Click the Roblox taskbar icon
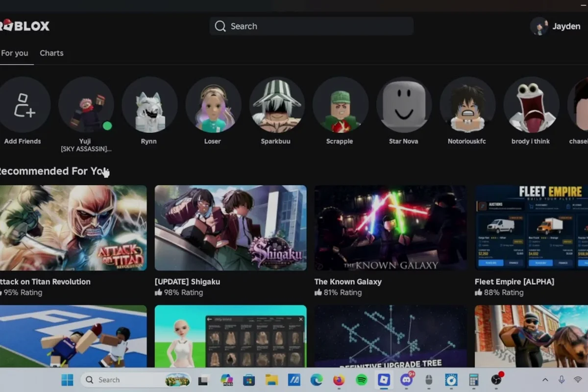Screen dimensions: 588x392 [x=384, y=380]
